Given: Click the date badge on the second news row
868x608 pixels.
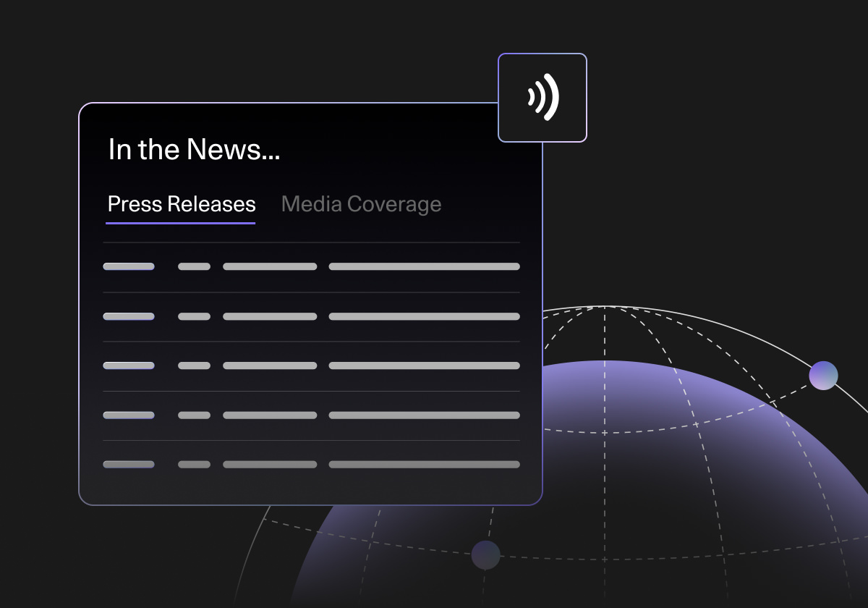Looking at the screenshot, I should [x=129, y=316].
